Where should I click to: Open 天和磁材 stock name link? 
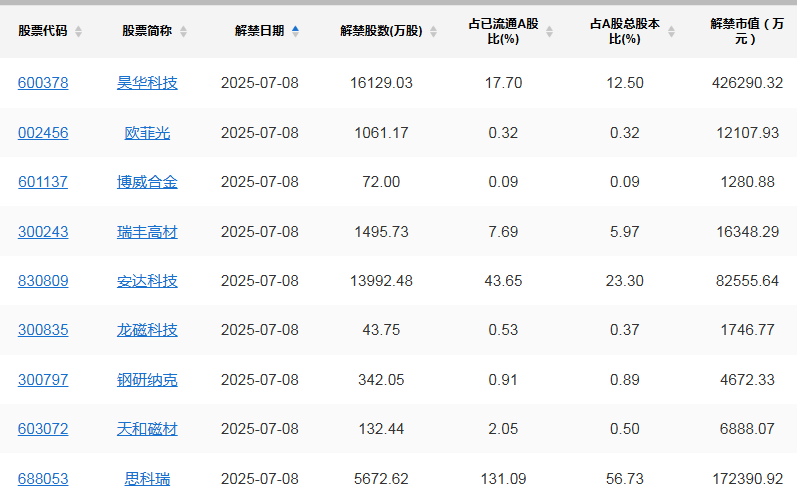point(147,429)
